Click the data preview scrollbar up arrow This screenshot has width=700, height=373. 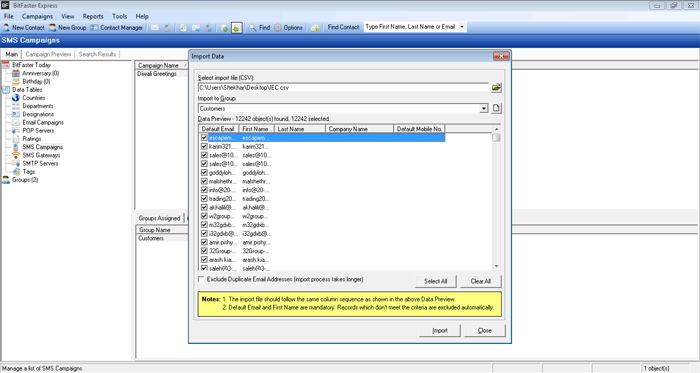tap(496, 129)
